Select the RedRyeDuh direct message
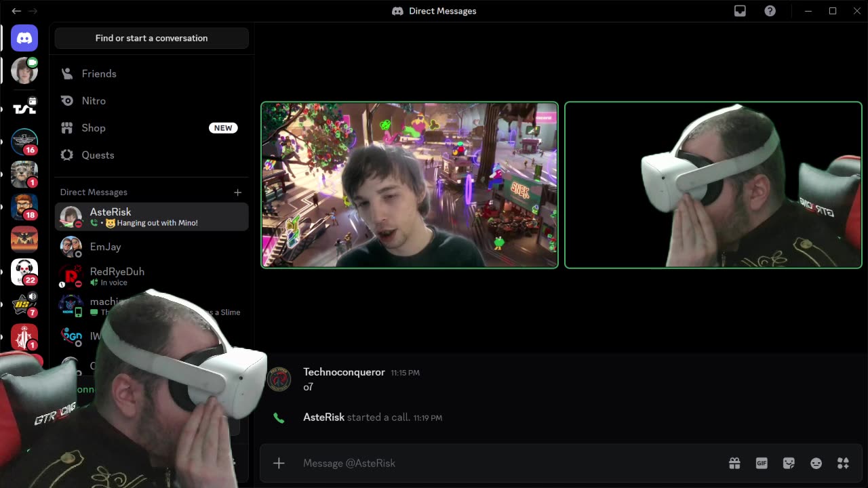Viewport: 868px width, 488px height. (152, 277)
